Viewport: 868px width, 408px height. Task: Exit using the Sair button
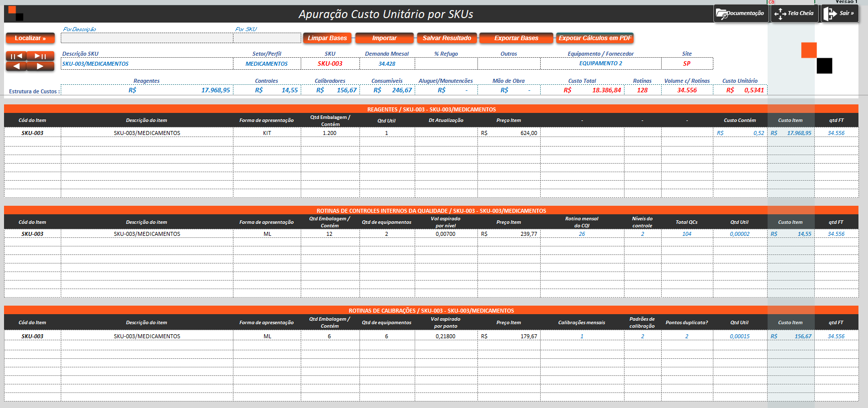pyautogui.click(x=840, y=14)
